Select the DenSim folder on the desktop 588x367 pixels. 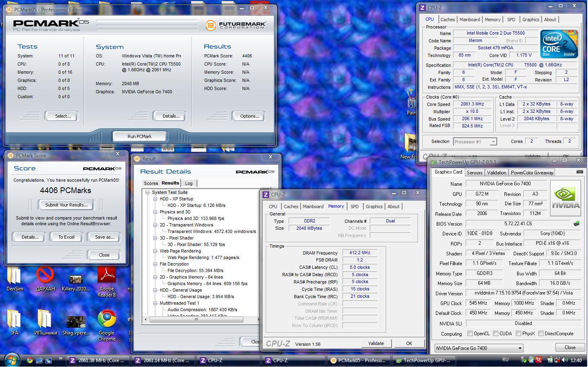tap(15, 279)
